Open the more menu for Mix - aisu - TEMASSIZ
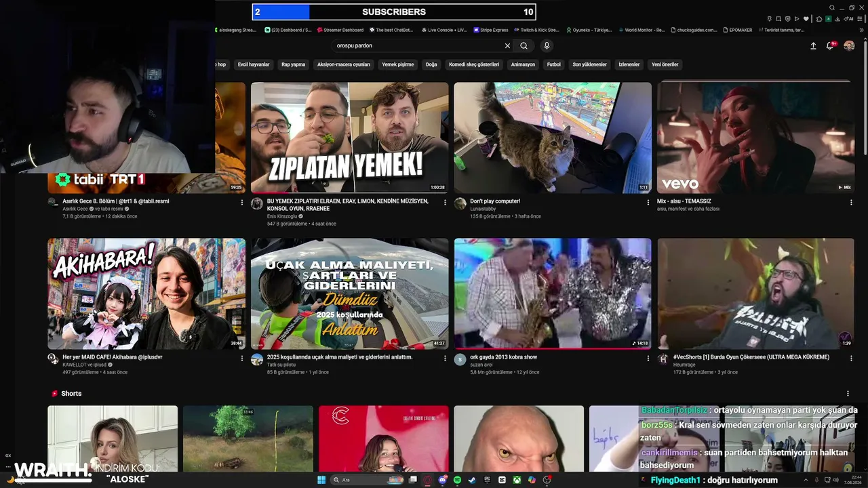Screen dimensions: 868x488 851,202
